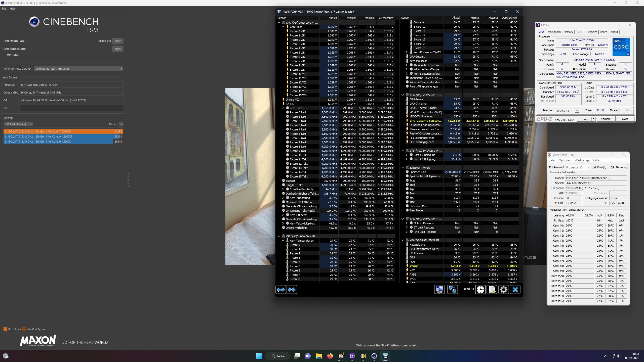Click Cinebench R23 logo sphere
This screenshot has height=362, width=644.
point(34,22)
